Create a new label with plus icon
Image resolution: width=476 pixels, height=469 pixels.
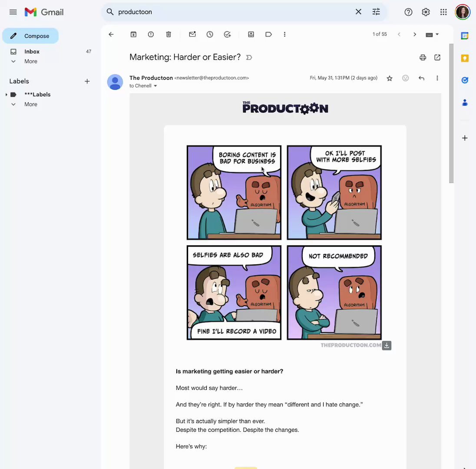tap(87, 81)
